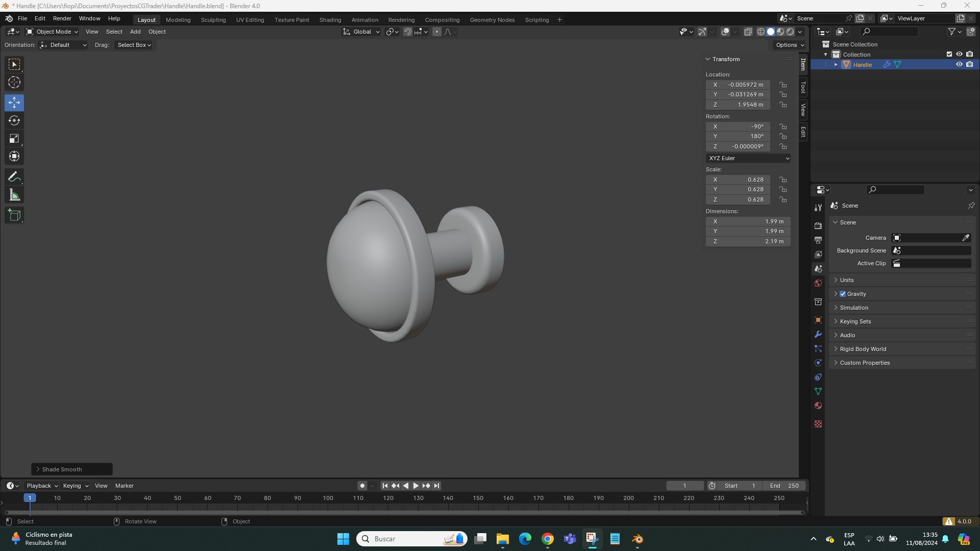Expand the Units panel

(847, 280)
